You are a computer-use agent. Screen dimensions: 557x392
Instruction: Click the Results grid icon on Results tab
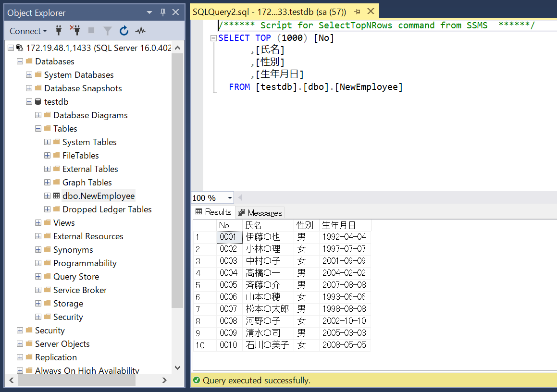pos(199,212)
